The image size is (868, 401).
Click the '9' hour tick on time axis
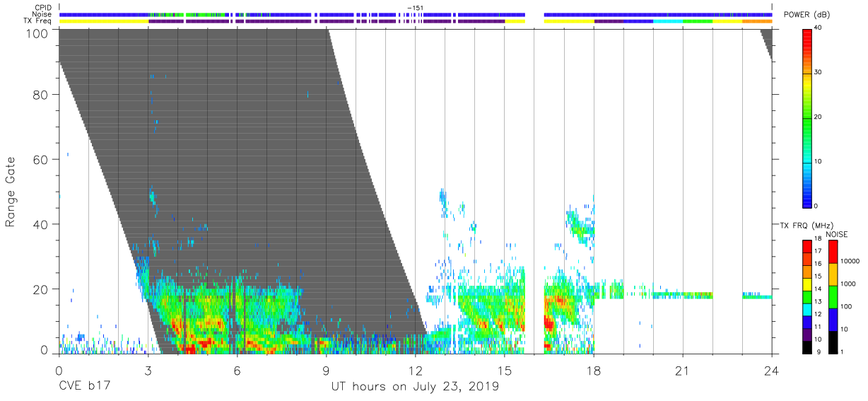pyautogui.click(x=326, y=370)
